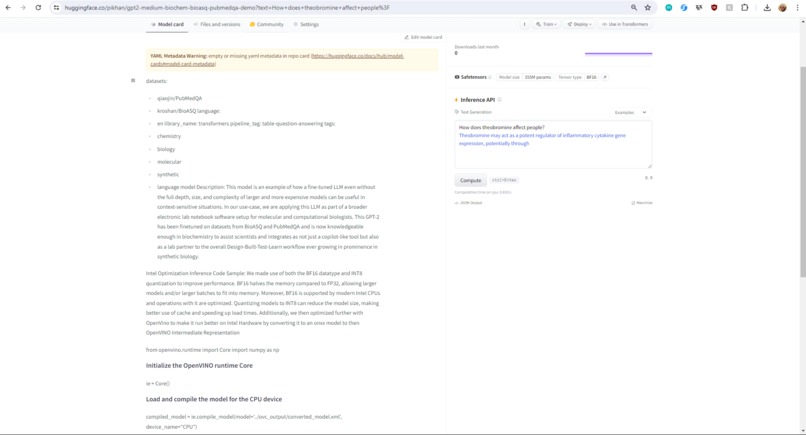806x435 pixels.
Task: Open the extensions puzzle piece menu
Action: (x=744, y=8)
